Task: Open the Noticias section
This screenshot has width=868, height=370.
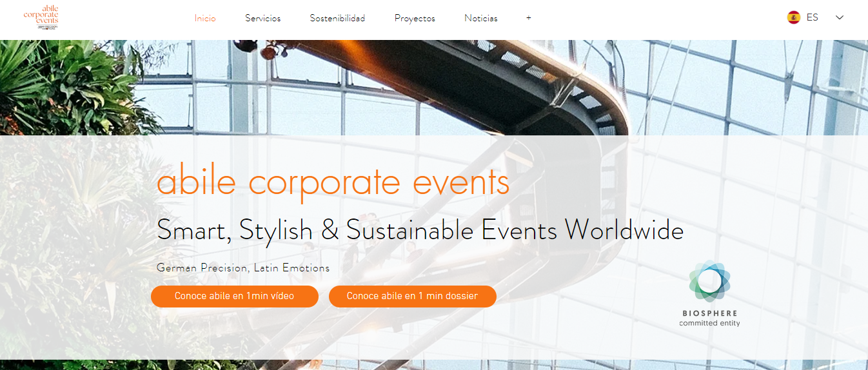Action: tap(481, 18)
